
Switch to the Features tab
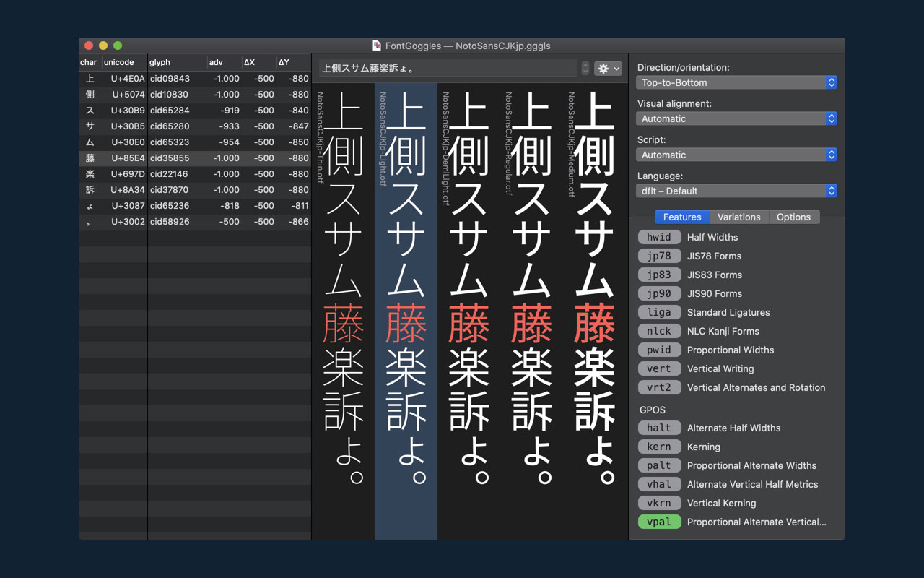[x=682, y=217]
